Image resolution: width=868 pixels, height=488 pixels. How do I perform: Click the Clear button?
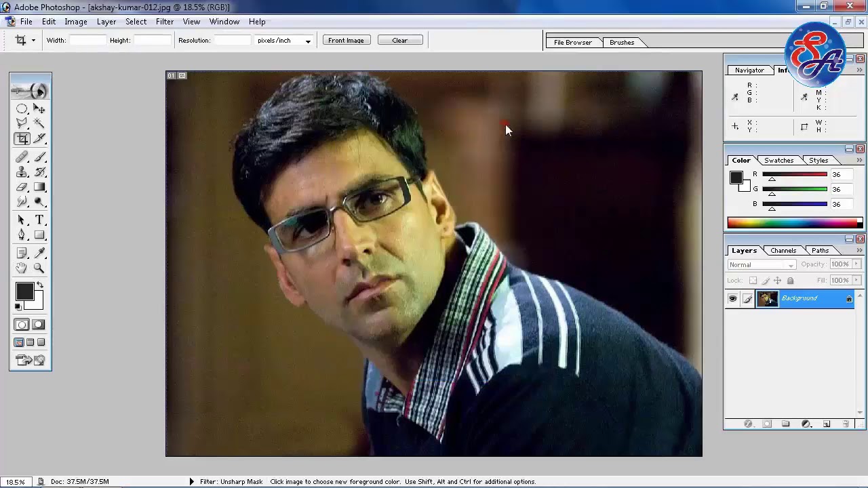(x=400, y=41)
